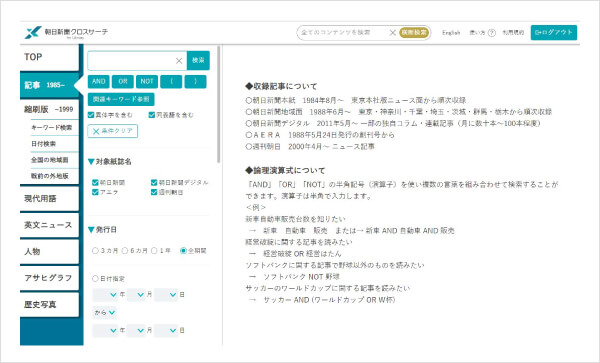Screen dimensions: 600x363
Task: Click the ログアウト button
Action: click(x=554, y=33)
